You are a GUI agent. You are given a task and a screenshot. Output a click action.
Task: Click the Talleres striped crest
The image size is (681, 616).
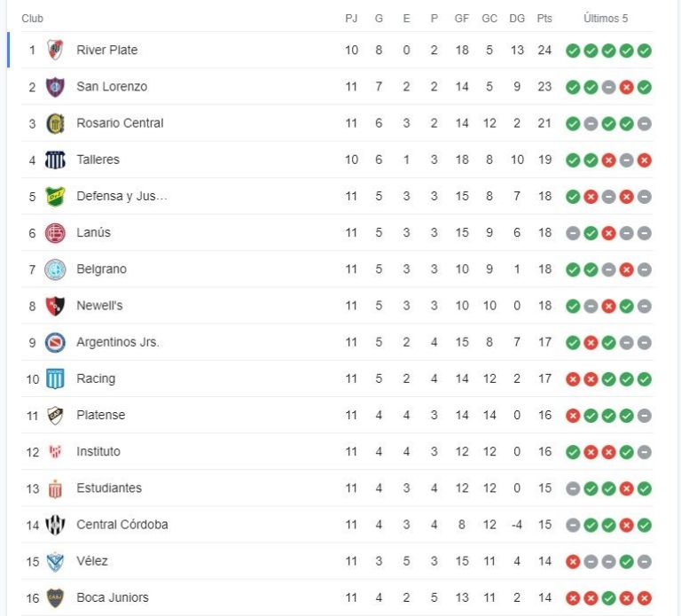(x=55, y=160)
